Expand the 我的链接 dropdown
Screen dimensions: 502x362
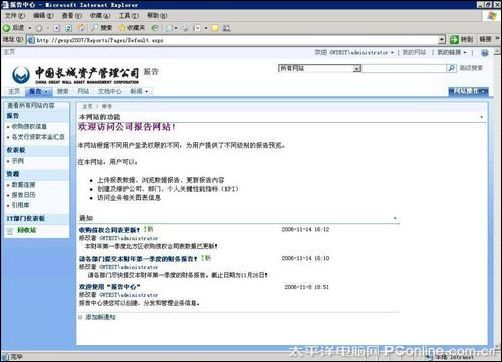pos(452,52)
